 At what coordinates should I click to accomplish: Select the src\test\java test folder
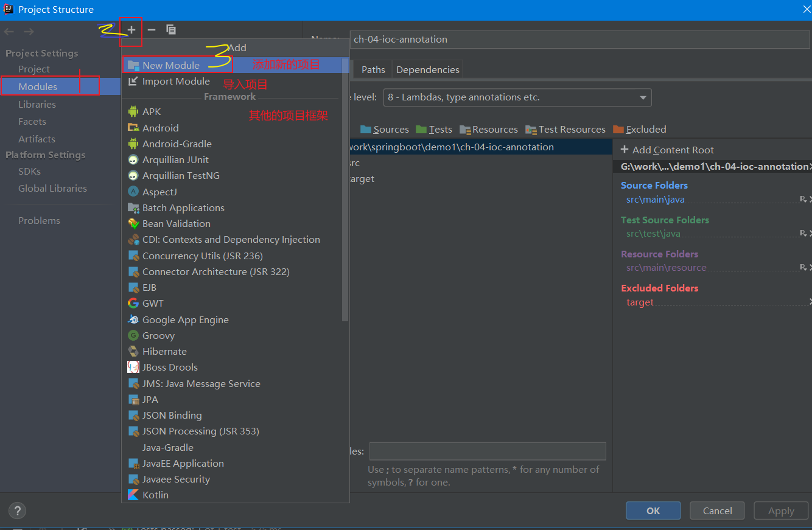(x=653, y=233)
